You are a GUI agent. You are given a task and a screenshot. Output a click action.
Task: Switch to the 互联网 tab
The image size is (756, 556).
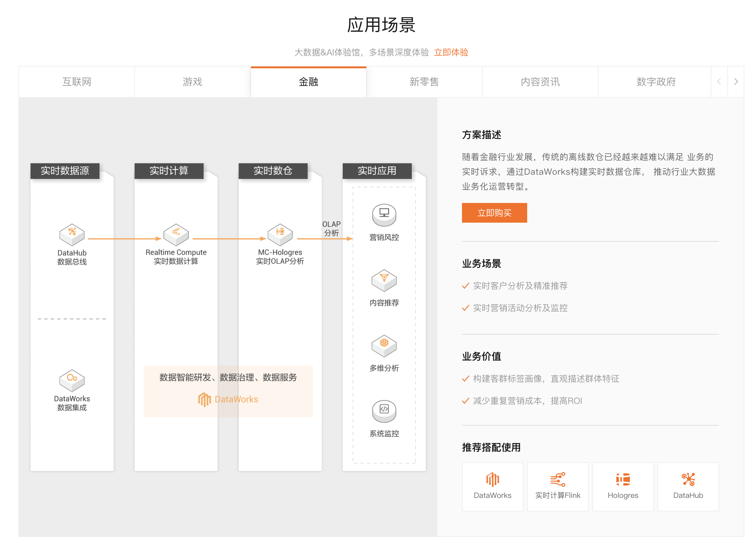tap(77, 82)
